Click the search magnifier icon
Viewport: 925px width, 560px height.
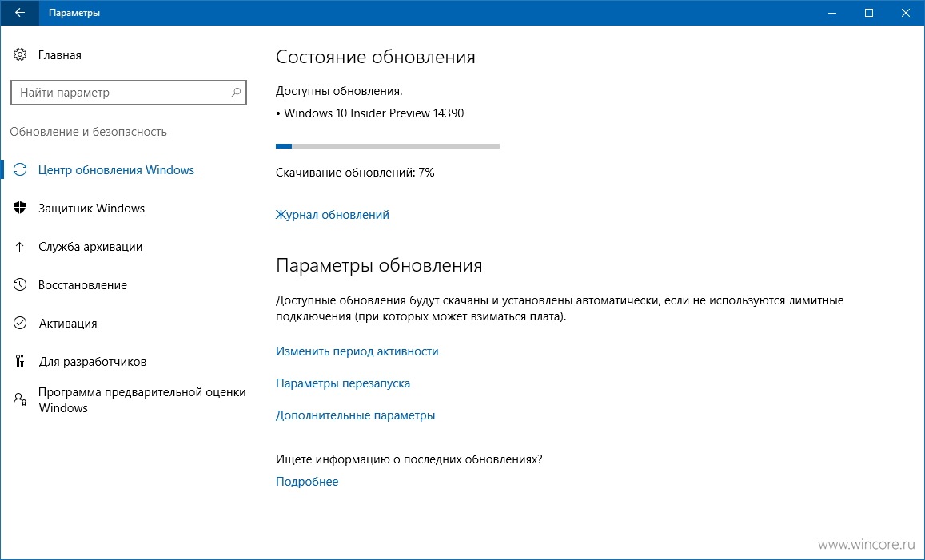[x=235, y=93]
